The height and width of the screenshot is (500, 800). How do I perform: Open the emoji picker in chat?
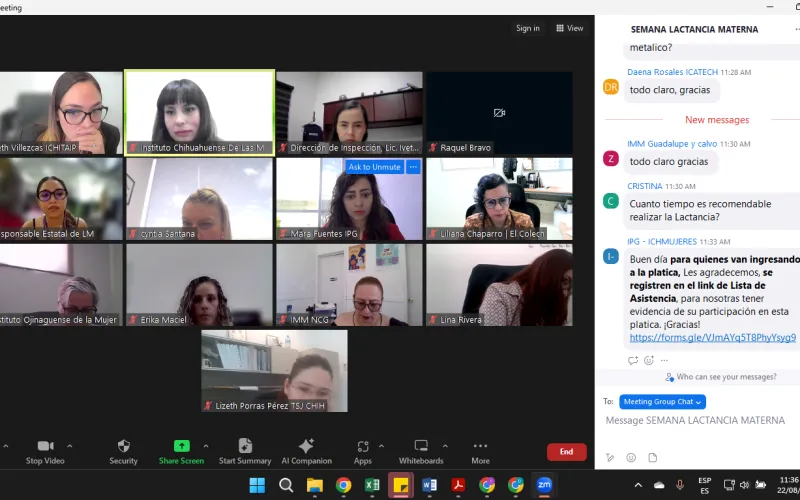(x=631, y=458)
